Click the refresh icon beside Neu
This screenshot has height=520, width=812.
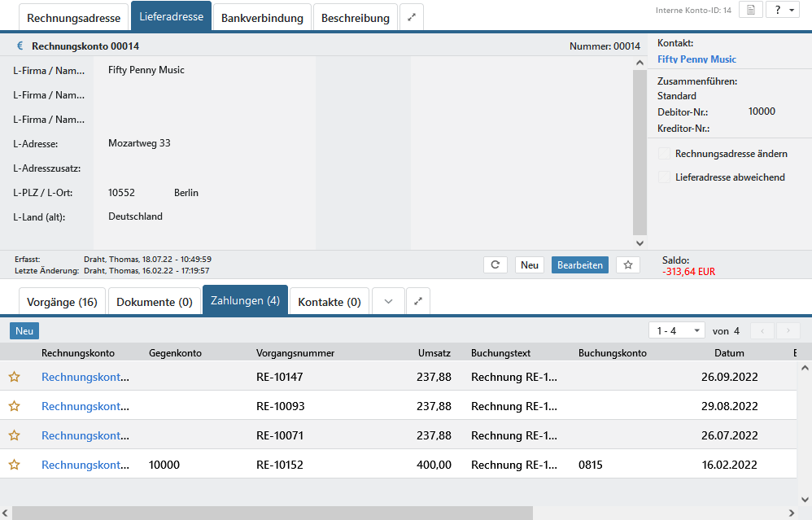tap(495, 264)
